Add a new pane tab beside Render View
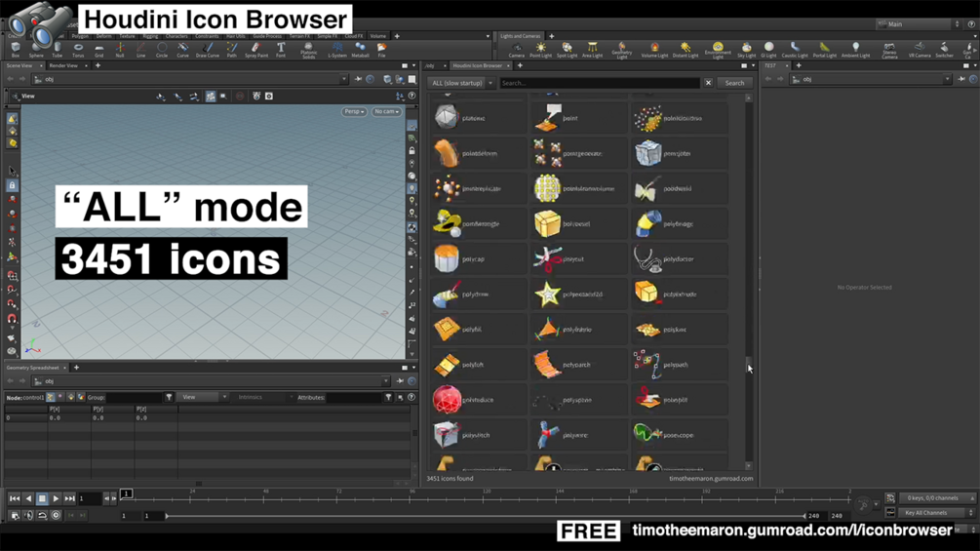 98,65
